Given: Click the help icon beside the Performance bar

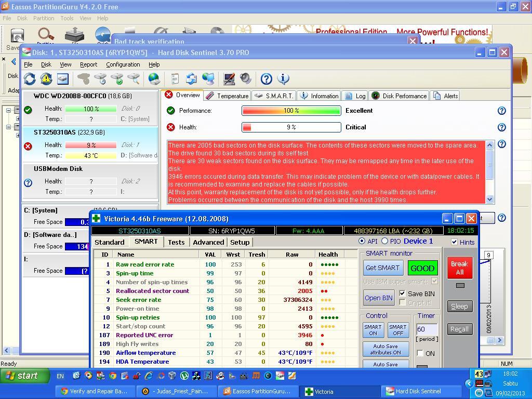Looking at the screenshot, I should coord(502,111).
